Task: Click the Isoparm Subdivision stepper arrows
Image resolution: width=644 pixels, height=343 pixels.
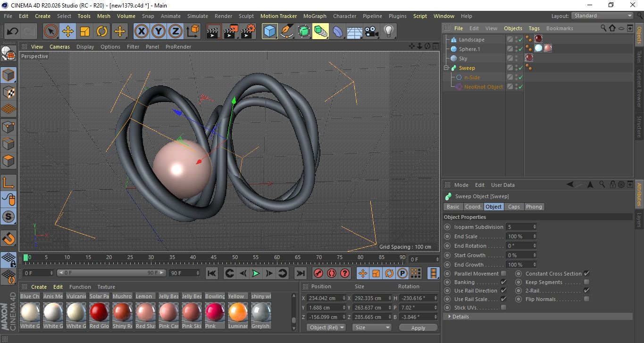Action: coord(535,227)
